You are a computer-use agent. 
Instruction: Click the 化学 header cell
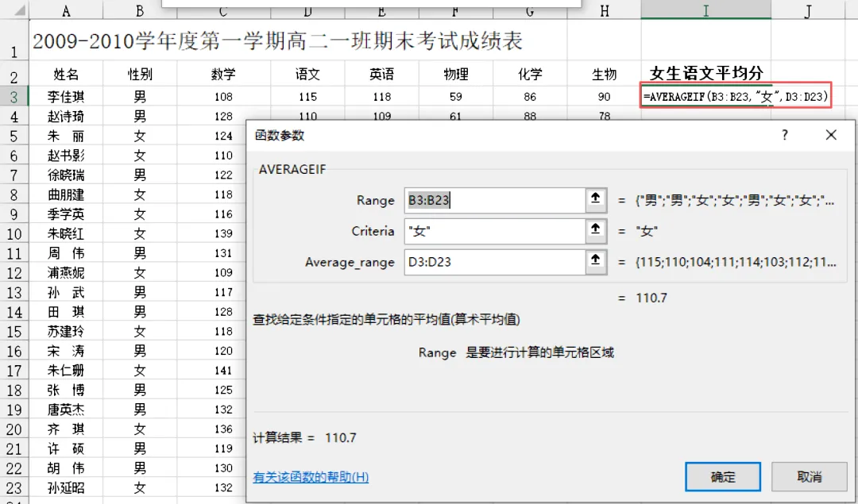pos(530,74)
